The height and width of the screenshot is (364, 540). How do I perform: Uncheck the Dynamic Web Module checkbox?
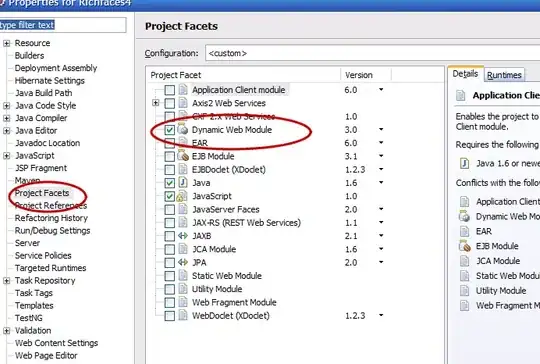pos(169,130)
